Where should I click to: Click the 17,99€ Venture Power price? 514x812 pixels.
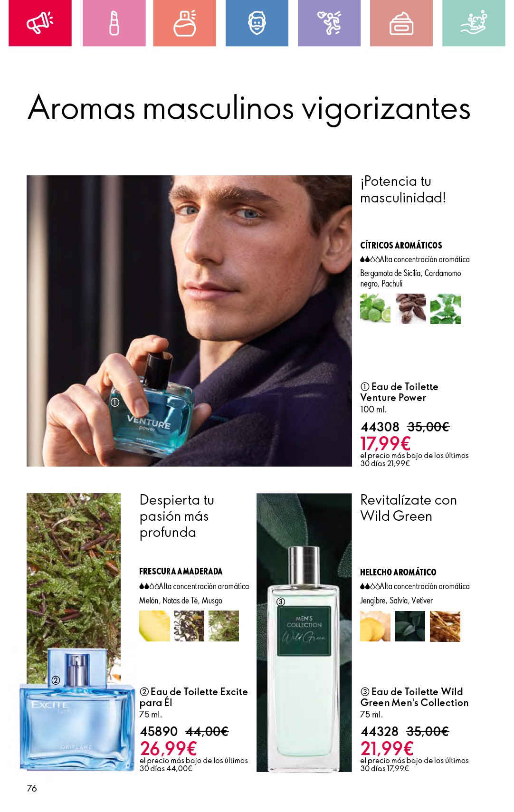pyautogui.click(x=385, y=444)
